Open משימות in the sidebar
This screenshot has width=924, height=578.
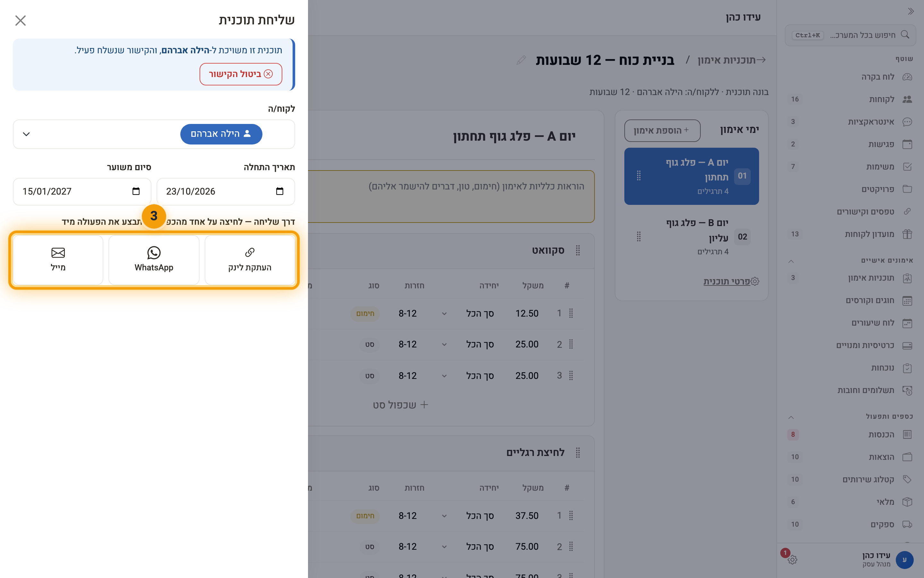click(x=850, y=167)
